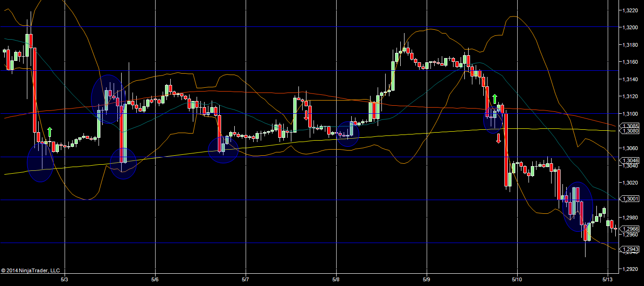The width and height of the screenshot is (644, 286).
Task: Click the 1,3220 price axis label
Action: 631,10
